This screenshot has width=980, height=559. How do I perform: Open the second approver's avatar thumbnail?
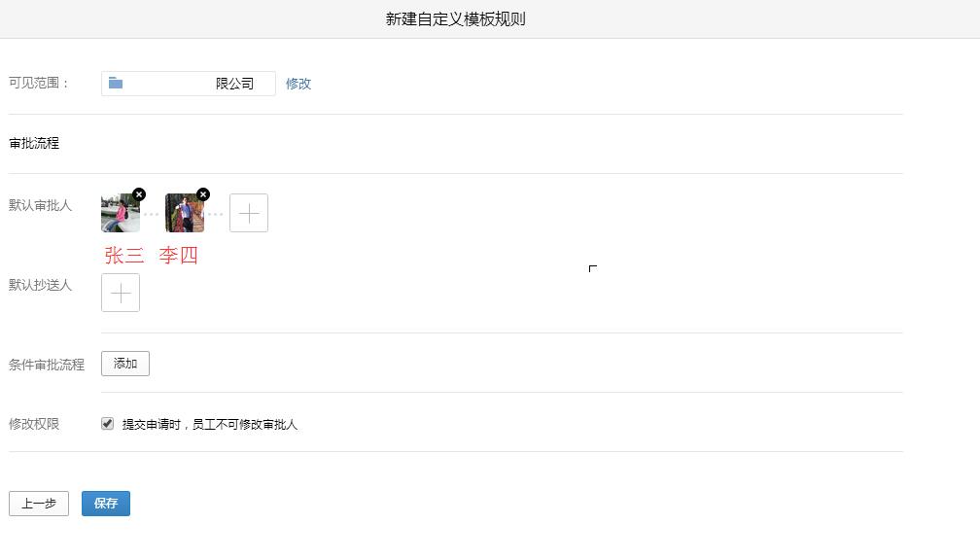(185, 213)
